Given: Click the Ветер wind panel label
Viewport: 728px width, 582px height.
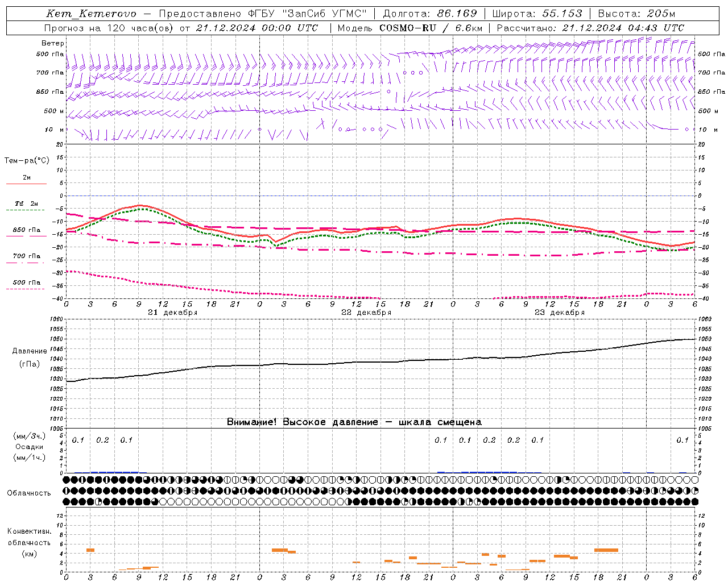Looking at the screenshot, I should coord(53,43).
